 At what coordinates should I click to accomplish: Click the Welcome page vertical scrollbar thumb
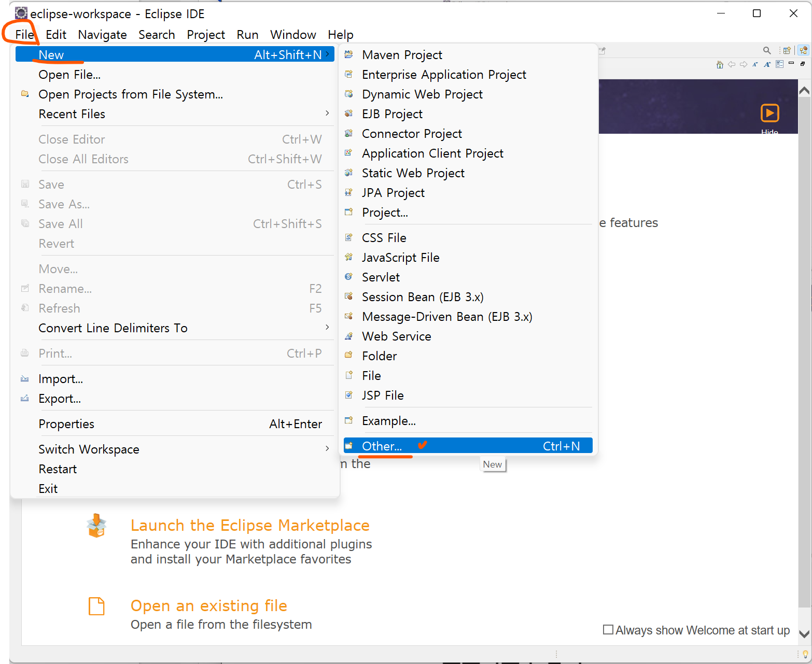(x=804, y=352)
